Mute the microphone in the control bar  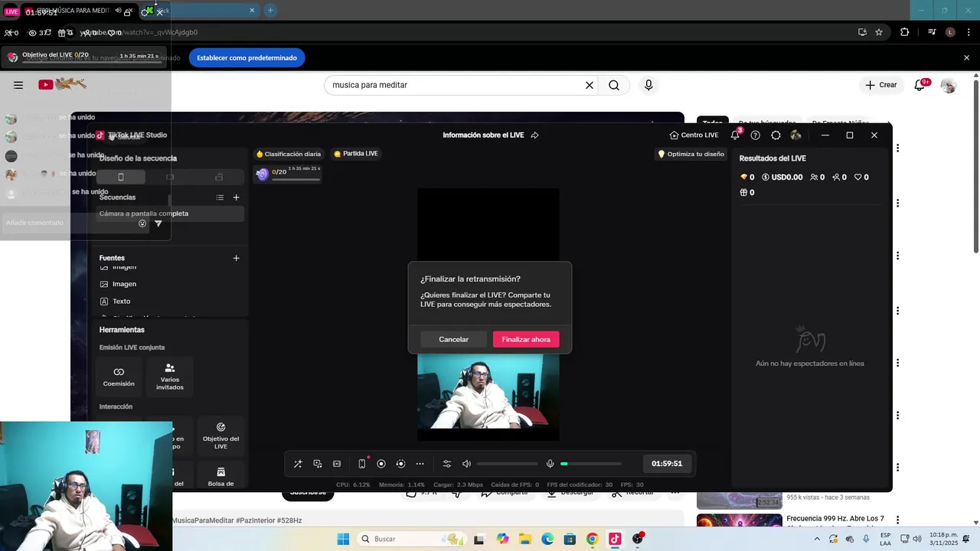pos(550,464)
